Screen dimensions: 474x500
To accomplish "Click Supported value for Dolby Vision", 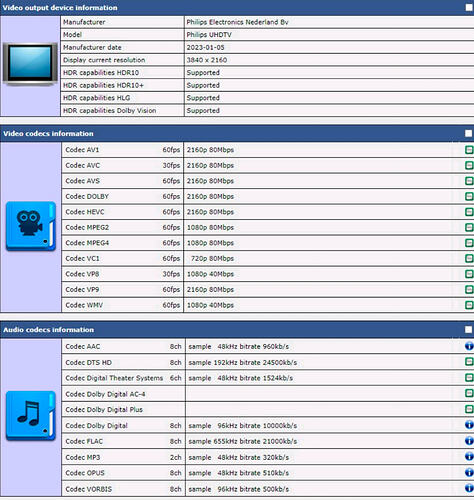I will point(203,111).
